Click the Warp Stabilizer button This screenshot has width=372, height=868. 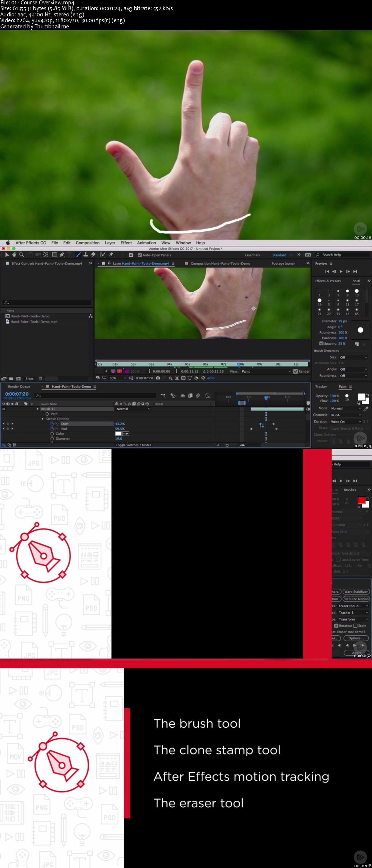[x=356, y=592]
